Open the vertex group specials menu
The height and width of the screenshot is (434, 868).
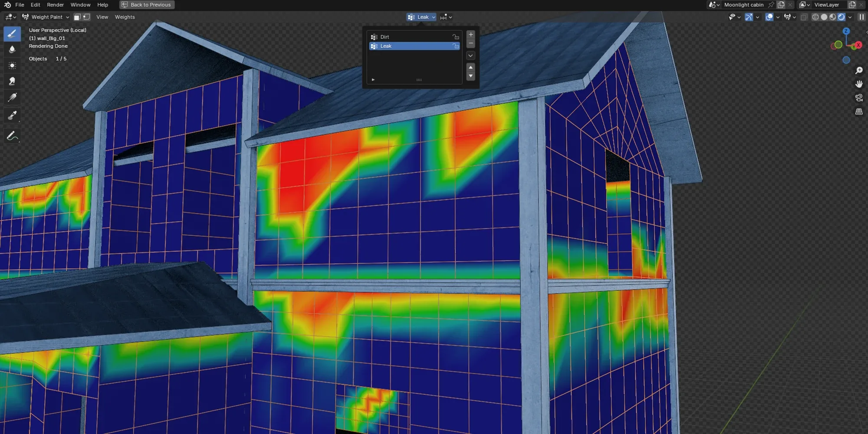coord(470,56)
